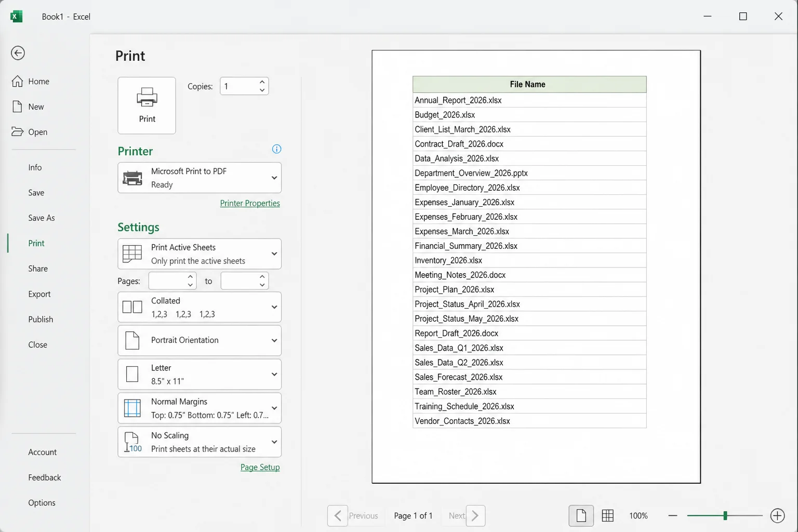Open Account settings page
This screenshot has height=532, width=798.
[x=43, y=452]
